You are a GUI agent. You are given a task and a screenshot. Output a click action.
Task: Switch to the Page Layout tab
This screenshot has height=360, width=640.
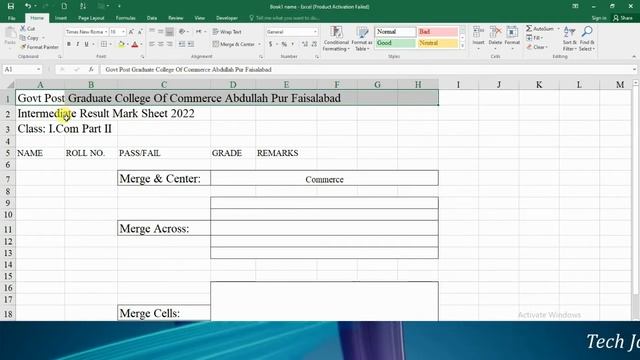91,18
